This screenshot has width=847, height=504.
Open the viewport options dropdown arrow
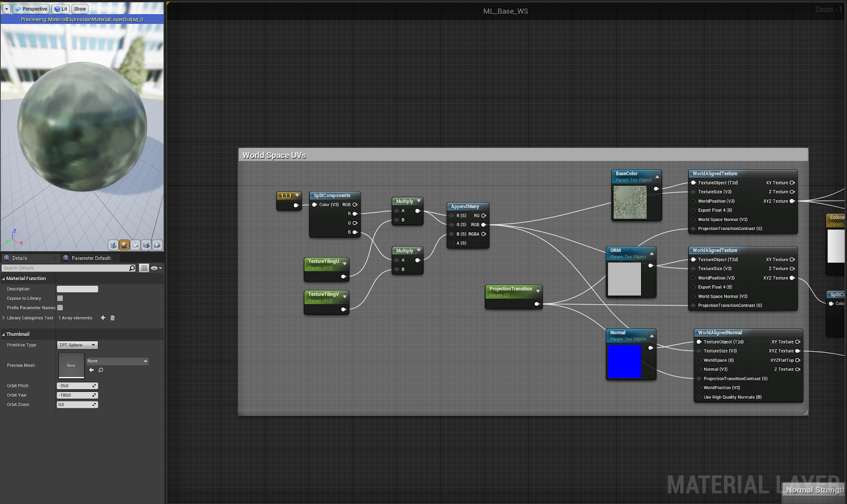click(x=6, y=9)
